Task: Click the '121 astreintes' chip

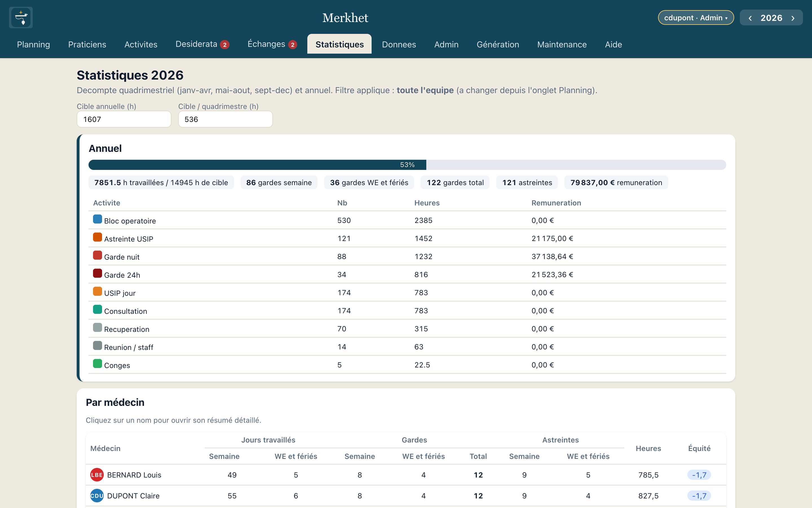Action: [x=527, y=182]
